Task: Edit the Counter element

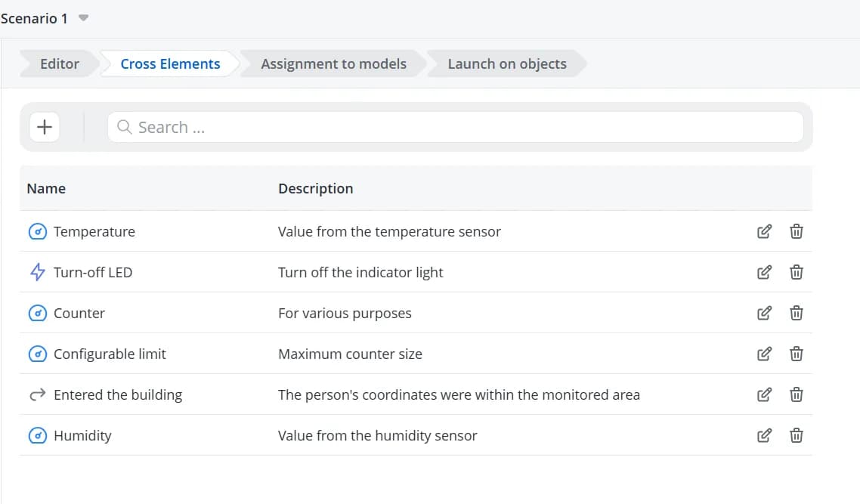Action: pyautogui.click(x=764, y=313)
